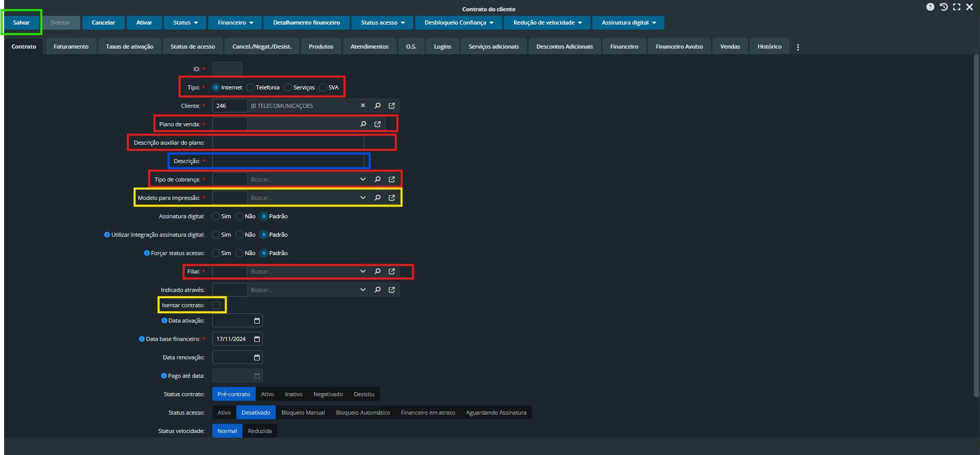This screenshot has height=455, width=980.
Task: Switch to the Faturamento tab
Action: (71, 47)
